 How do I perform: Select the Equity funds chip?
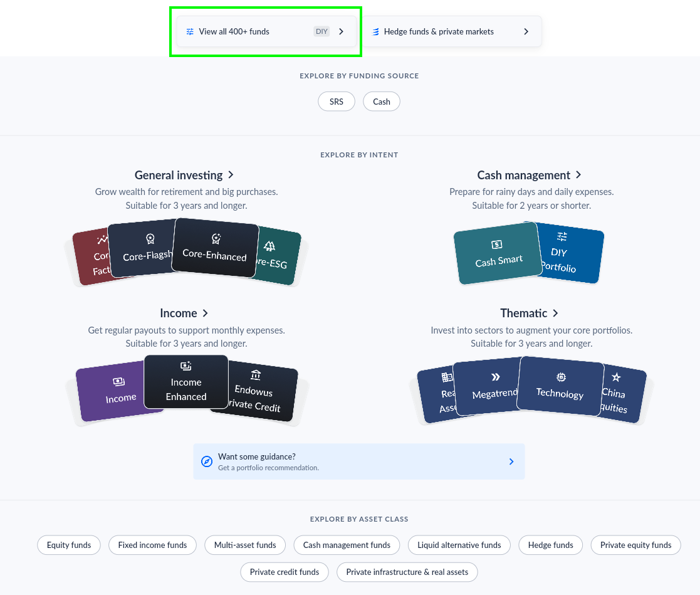tap(69, 545)
